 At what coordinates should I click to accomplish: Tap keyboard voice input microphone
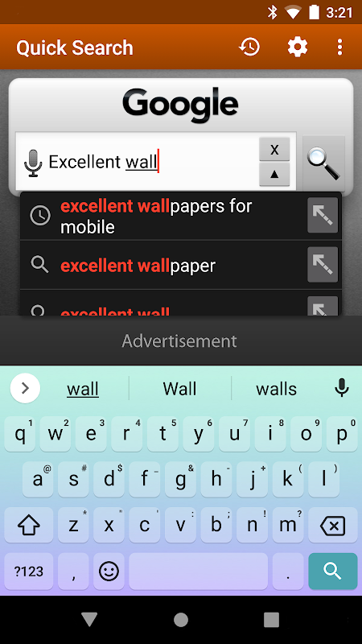(x=341, y=388)
